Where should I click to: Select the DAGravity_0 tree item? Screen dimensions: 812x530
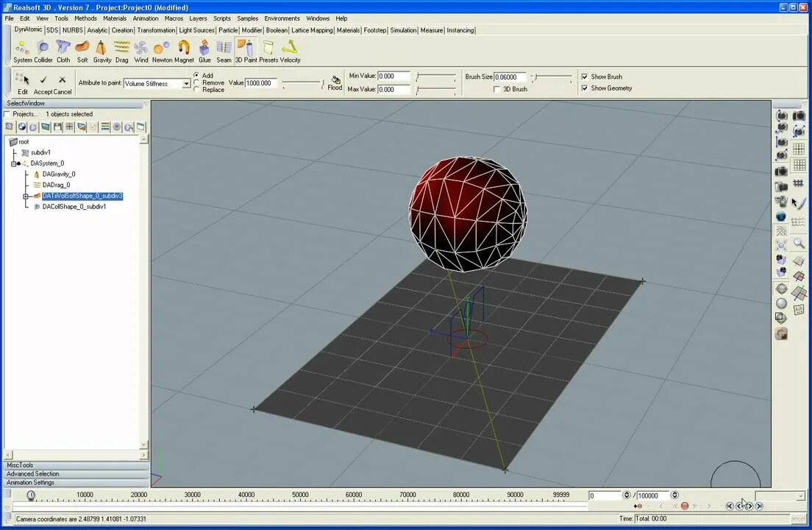pyautogui.click(x=59, y=174)
